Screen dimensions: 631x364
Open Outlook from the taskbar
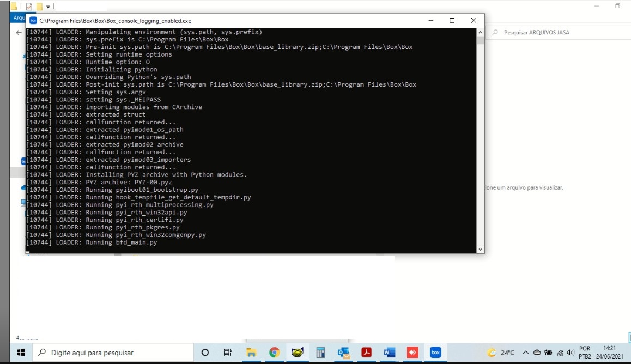tap(344, 353)
